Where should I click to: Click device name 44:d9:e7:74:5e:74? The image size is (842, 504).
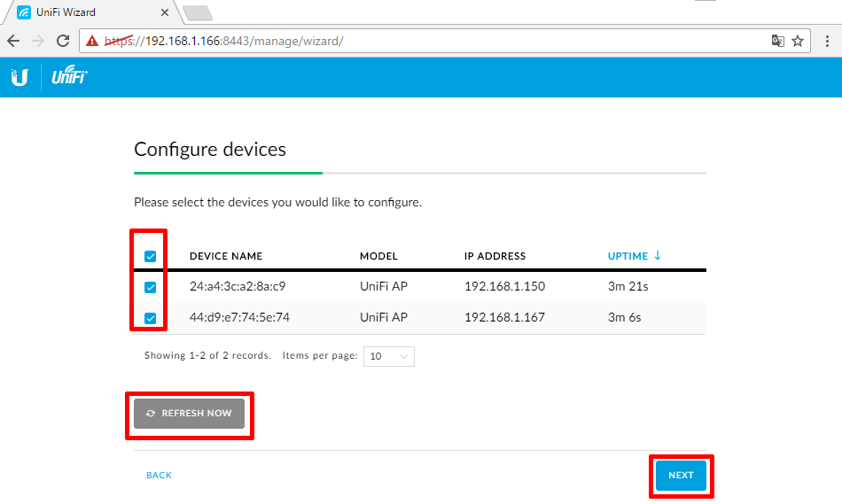[239, 318]
